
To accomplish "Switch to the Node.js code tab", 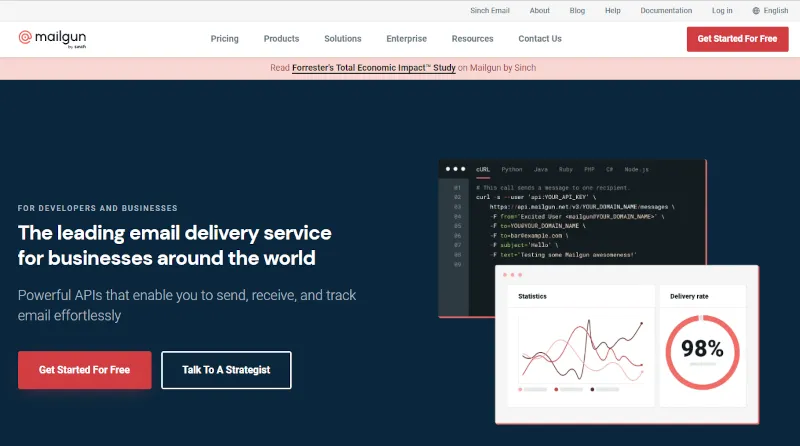I will 636,169.
